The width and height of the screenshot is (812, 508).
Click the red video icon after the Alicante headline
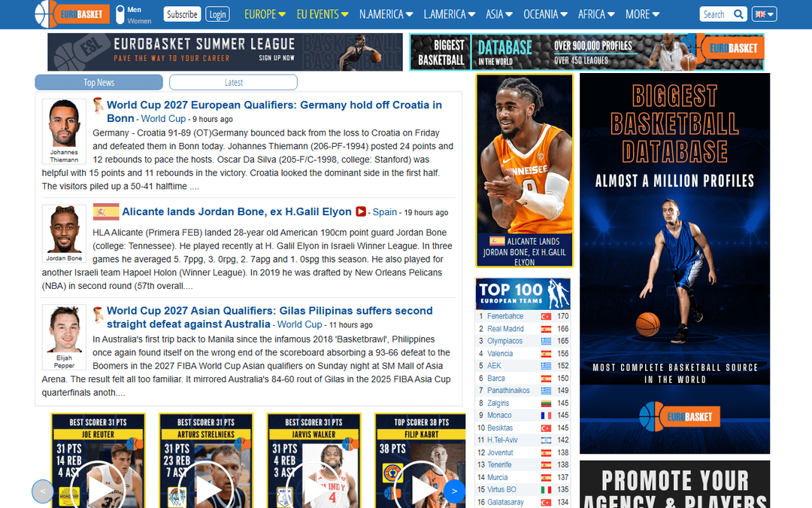tap(360, 211)
